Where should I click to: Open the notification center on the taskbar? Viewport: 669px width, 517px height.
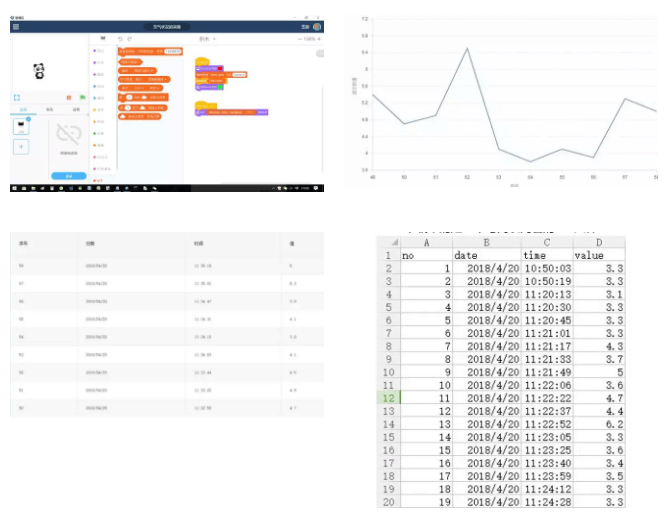tap(316, 188)
